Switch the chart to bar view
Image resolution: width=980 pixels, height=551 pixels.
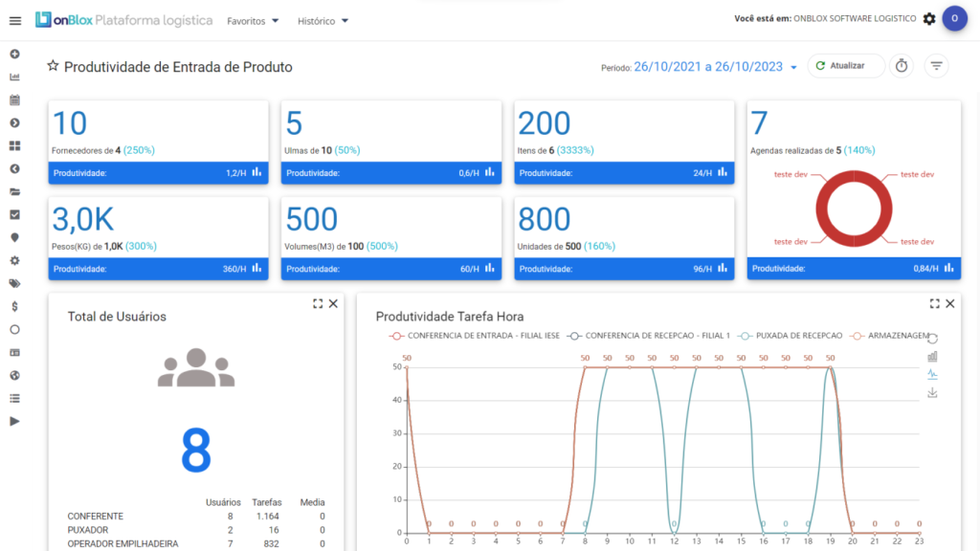[932, 357]
